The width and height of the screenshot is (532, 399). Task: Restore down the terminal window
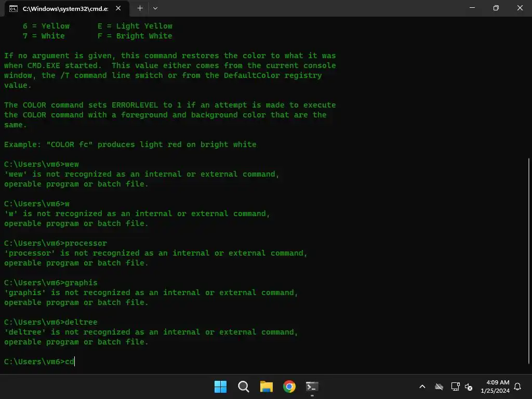(496, 8)
